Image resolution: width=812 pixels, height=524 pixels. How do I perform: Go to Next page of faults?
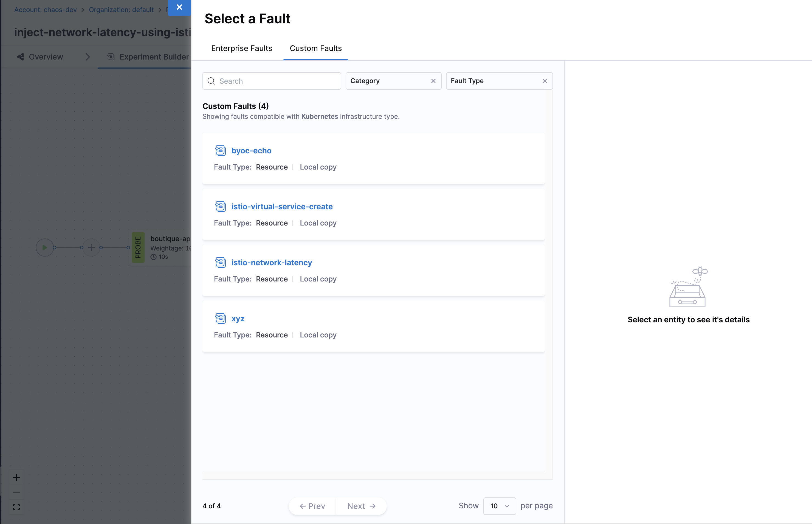click(x=361, y=506)
